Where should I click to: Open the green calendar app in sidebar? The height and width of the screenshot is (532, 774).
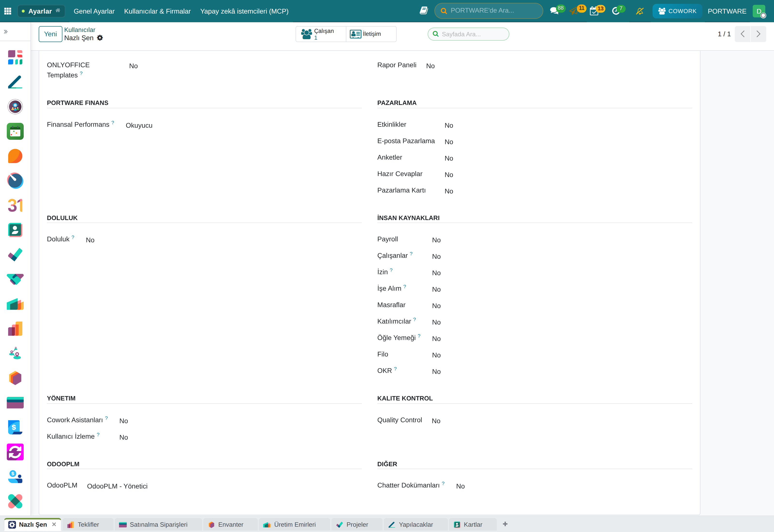[x=15, y=131]
